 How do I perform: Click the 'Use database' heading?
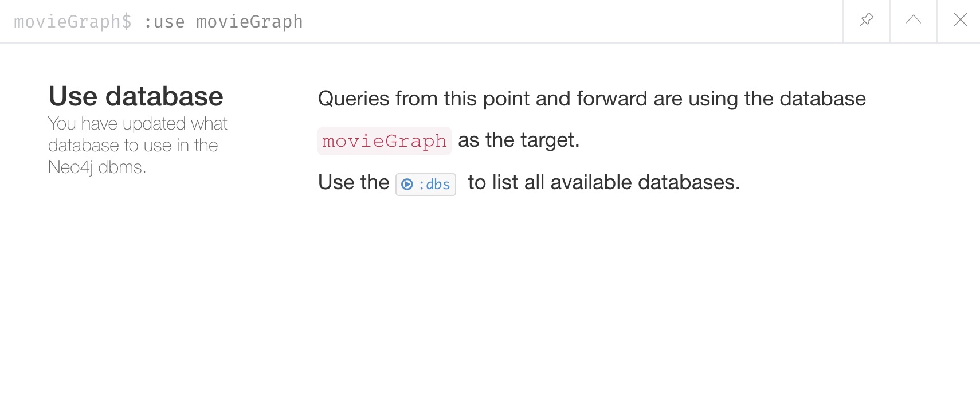click(136, 96)
